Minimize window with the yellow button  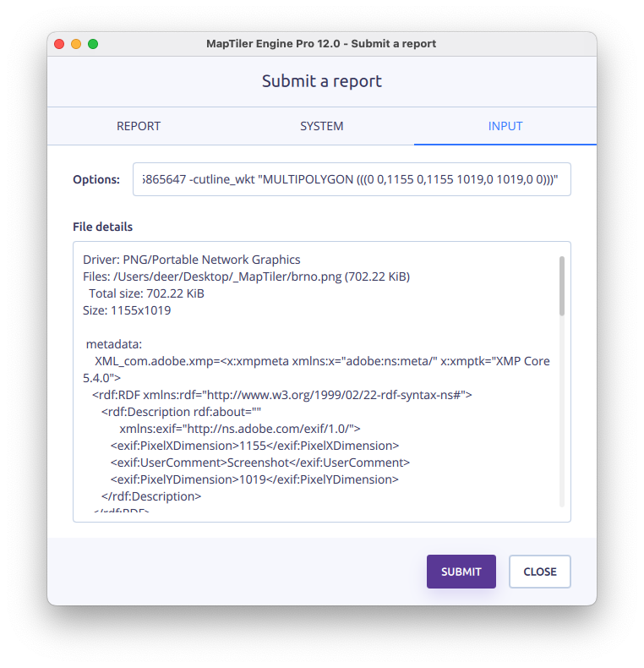76,44
